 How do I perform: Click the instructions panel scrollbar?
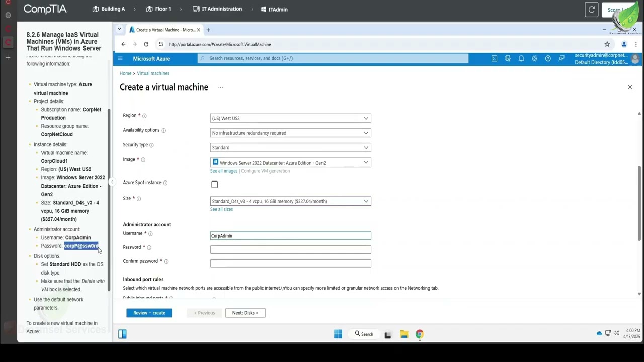point(109,199)
